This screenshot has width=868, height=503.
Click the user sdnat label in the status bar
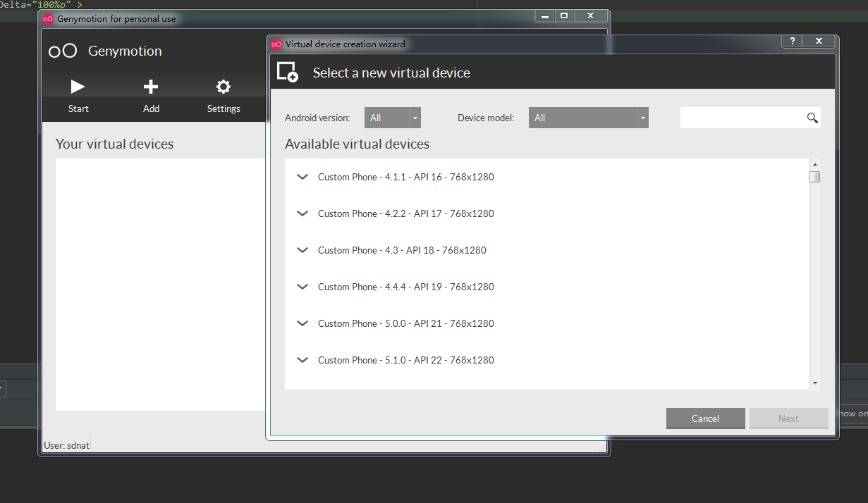(x=66, y=445)
